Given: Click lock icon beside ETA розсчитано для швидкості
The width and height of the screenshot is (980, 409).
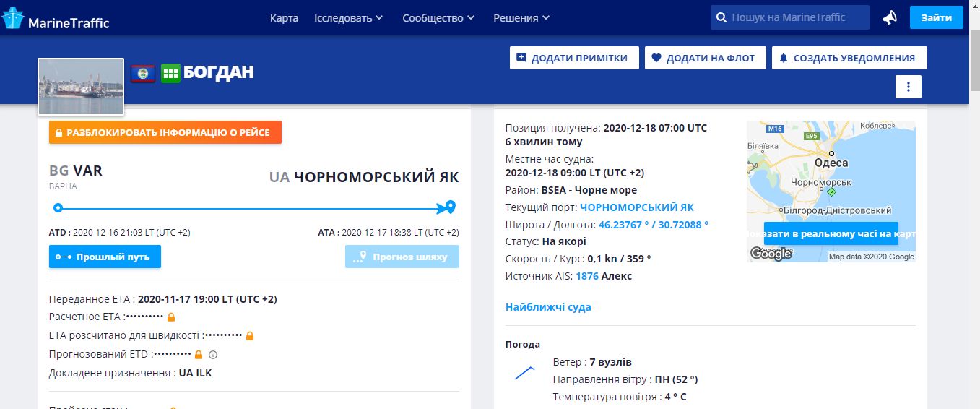Looking at the screenshot, I should 250,336.
